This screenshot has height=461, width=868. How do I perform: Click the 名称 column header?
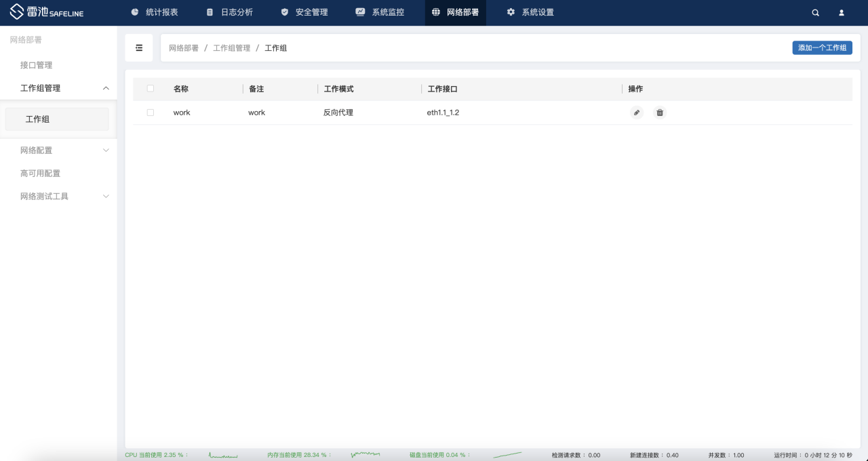(x=181, y=89)
